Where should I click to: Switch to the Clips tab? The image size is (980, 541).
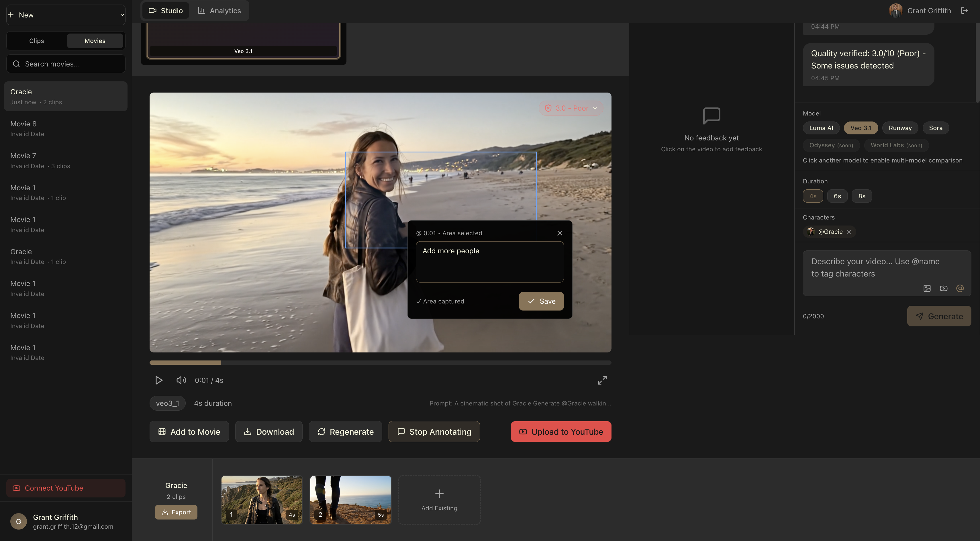pos(36,41)
